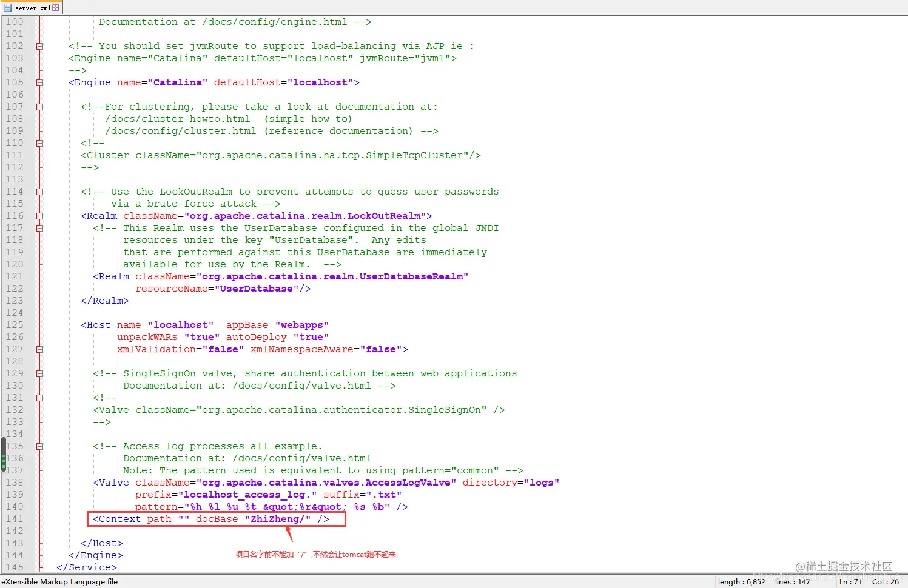Click the suffix=".txt" attribute
The width and height of the screenshot is (908, 588).
363,495
